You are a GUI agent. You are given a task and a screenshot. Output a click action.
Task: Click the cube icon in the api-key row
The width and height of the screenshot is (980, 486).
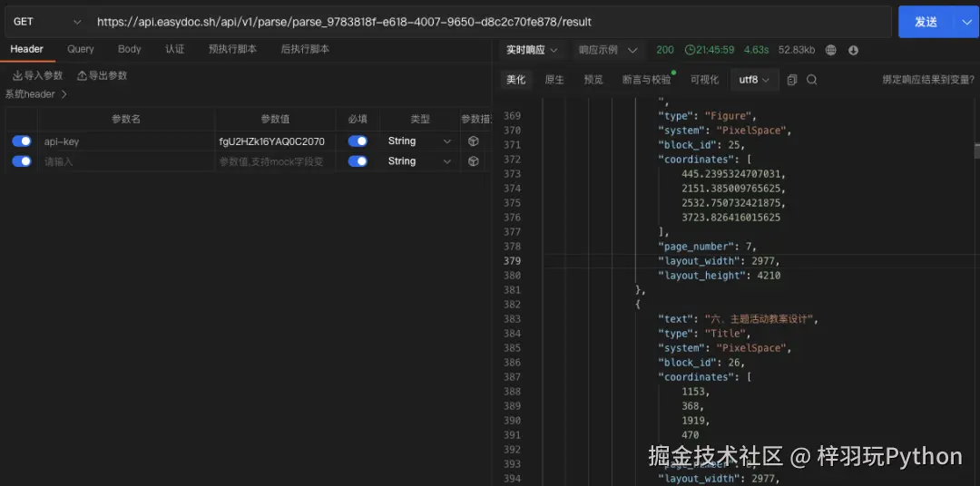tap(474, 141)
